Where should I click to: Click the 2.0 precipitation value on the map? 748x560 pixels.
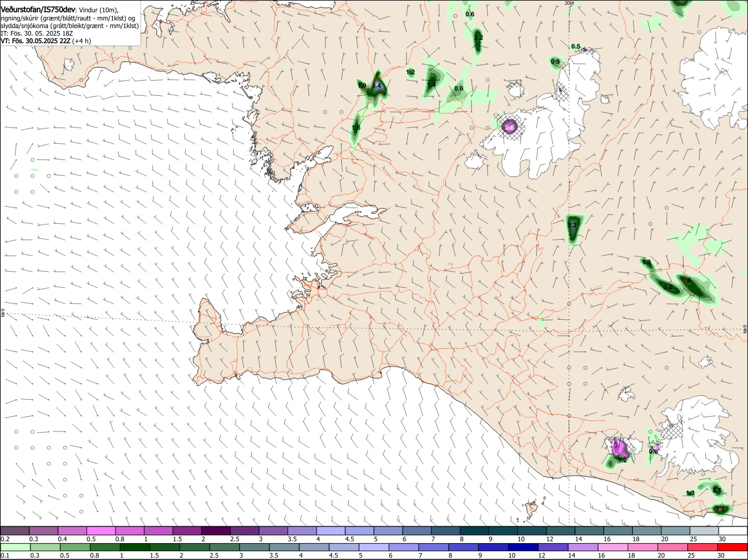click(x=668, y=288)
